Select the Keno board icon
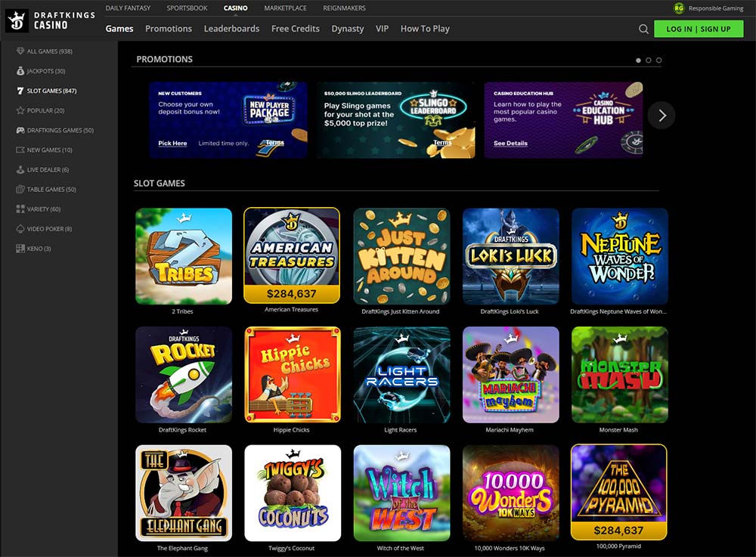Image resolution: width=756 pixels, height=557 pixels. pyautogui.click(x=20, y=249)
